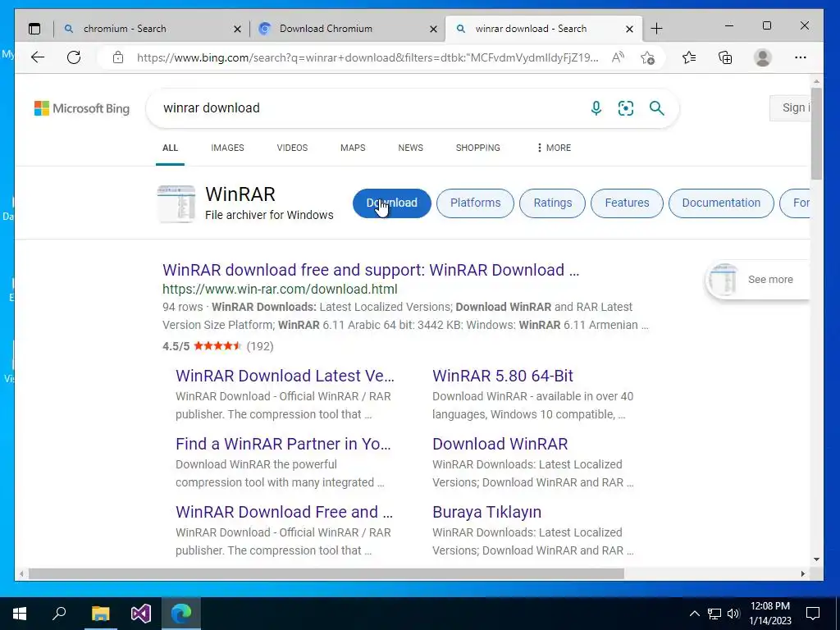The height and width of the screenshot is (630, 840).
Task: Open a new tab with plus button
Action: point(656,29)
